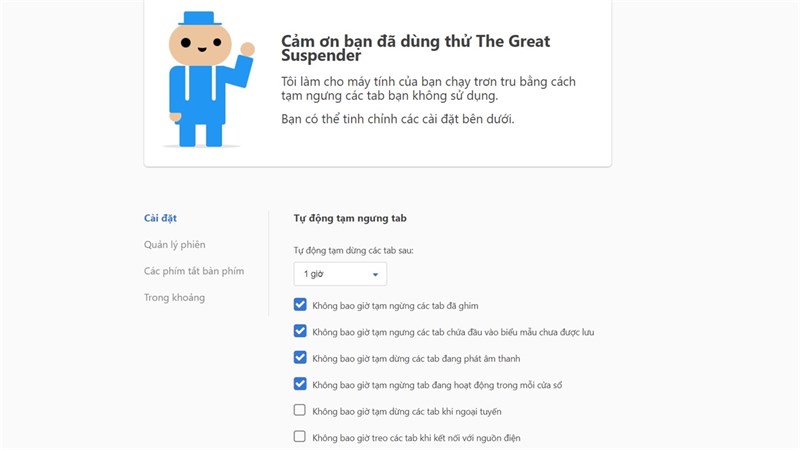Click the 'Tự động tạm dừng các tab sau:' label
The image size is (800, 450).
[x=353, y=250]
